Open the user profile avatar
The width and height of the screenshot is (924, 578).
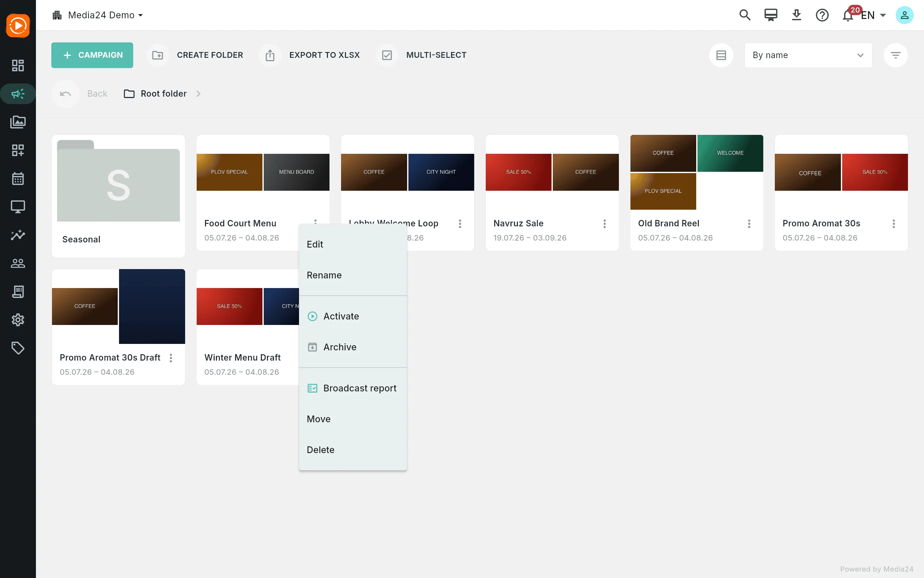904,15
